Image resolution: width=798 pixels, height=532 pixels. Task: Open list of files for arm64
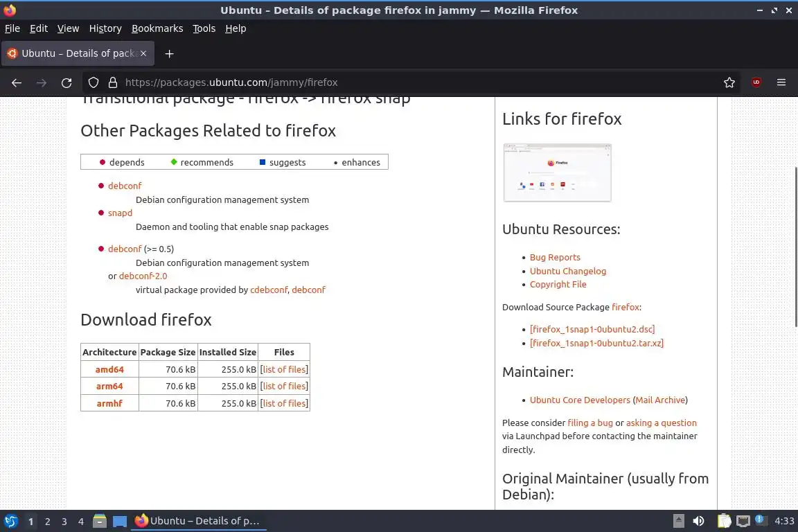[x=285, y=387]
